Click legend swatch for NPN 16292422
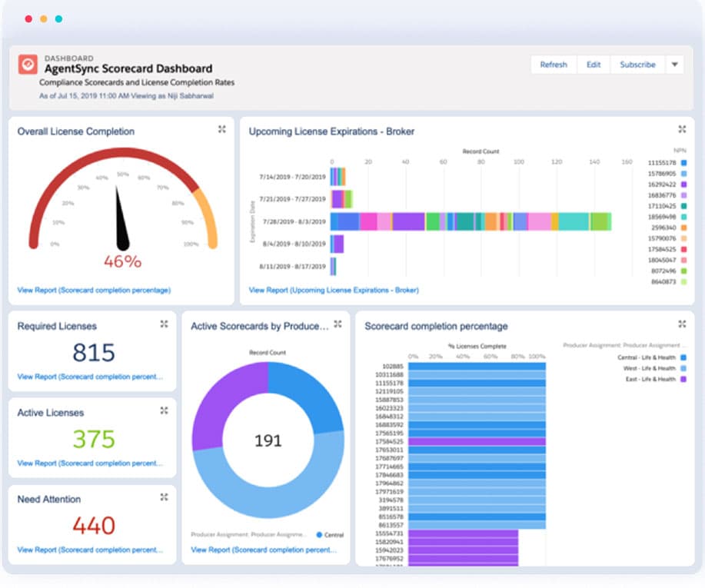Viewport: 705px width, 588px height. click(683, 184)
